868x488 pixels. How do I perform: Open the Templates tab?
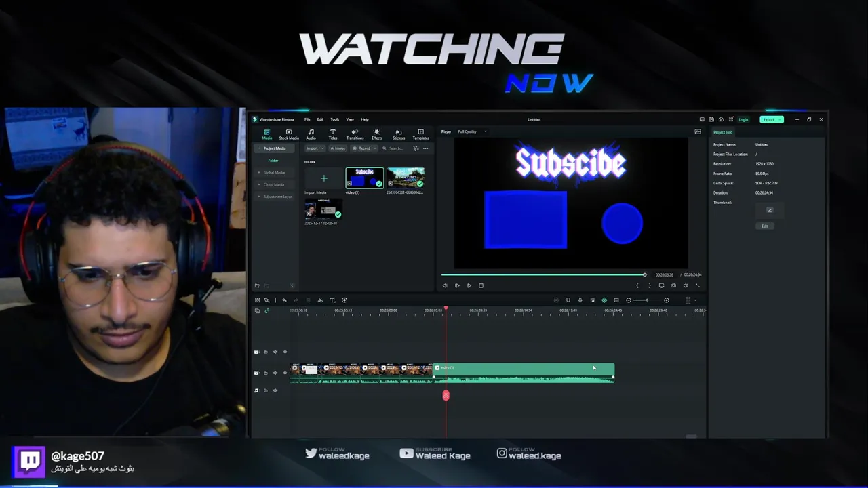tap(420, 134)
